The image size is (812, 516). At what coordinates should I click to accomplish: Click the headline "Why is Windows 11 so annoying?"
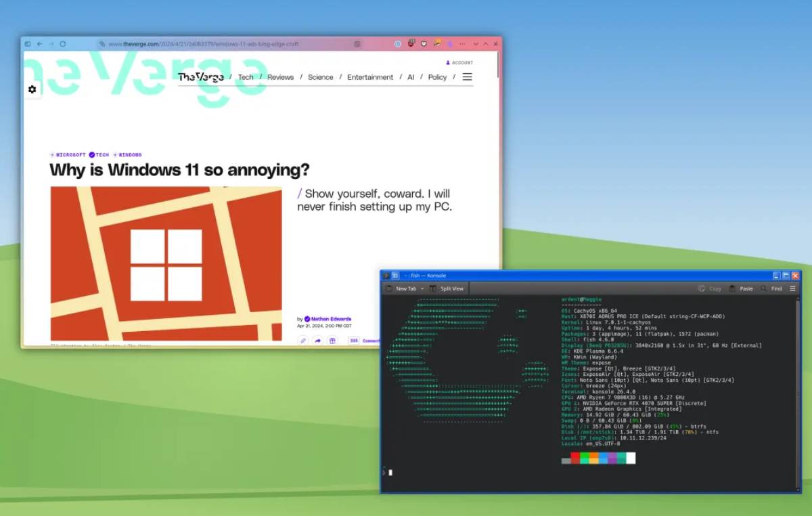[179, 169]
